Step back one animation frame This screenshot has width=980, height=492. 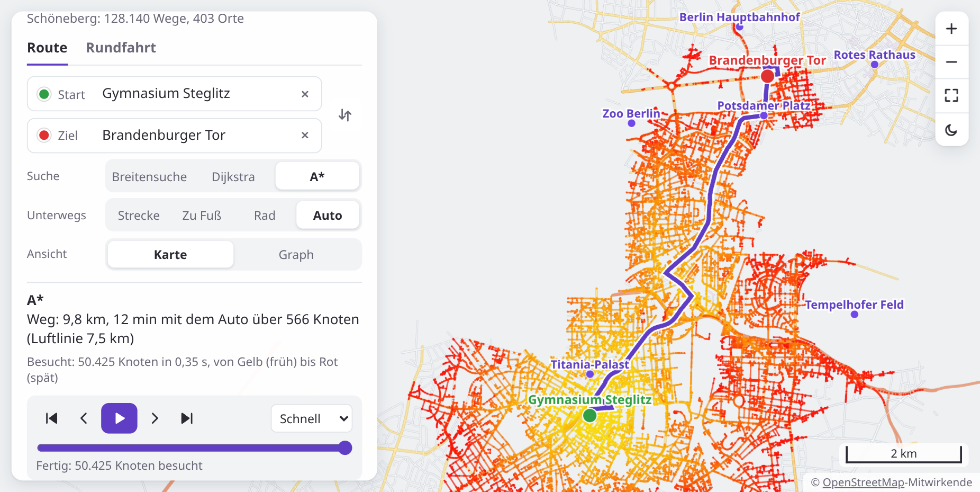84,418
